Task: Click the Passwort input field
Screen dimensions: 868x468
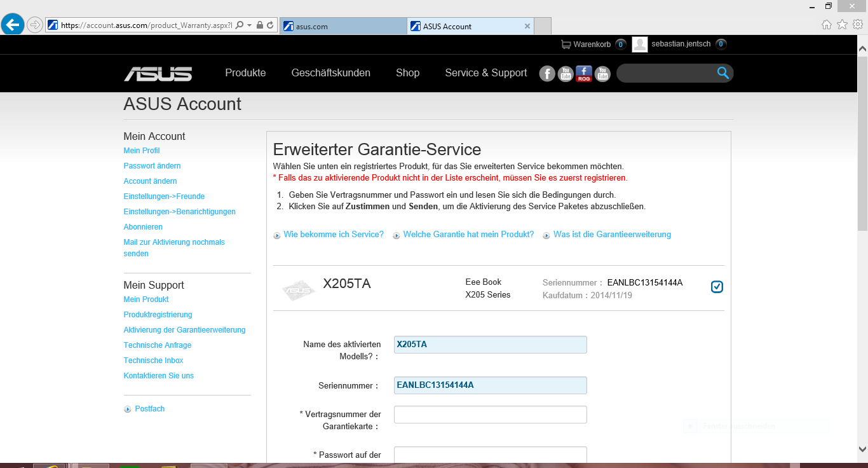Action: pos(491,455)
